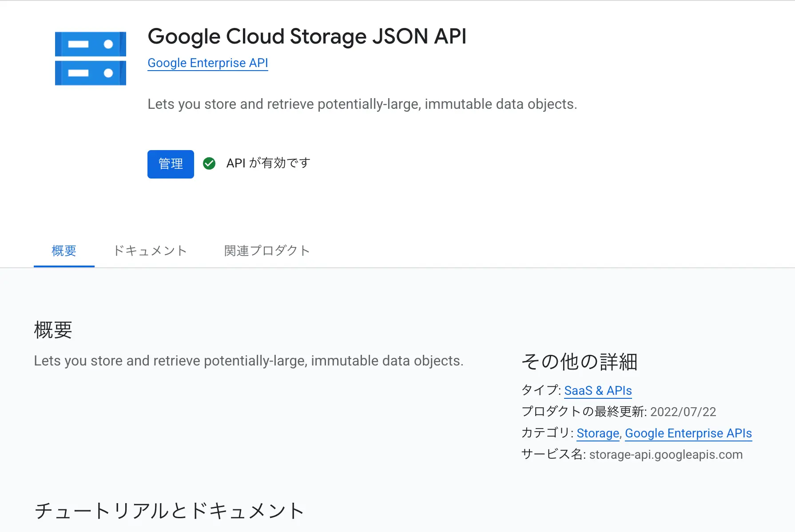Click the description text below the 概要 heading
The width and height of the screenshot is (795, 532).
248,361
